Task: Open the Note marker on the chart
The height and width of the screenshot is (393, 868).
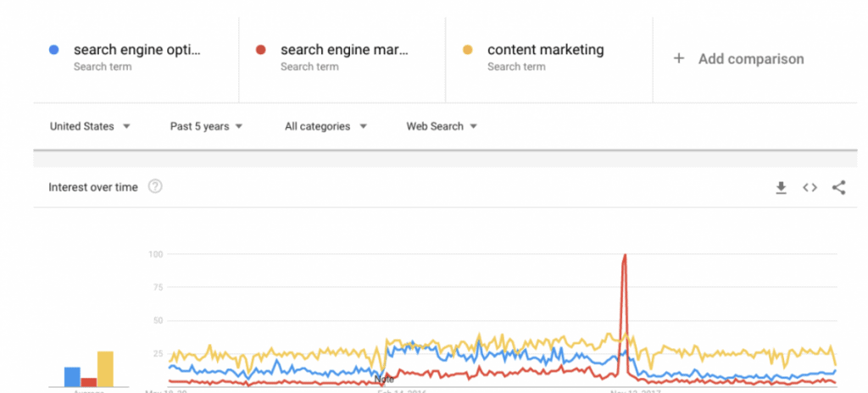Action: 384,379
